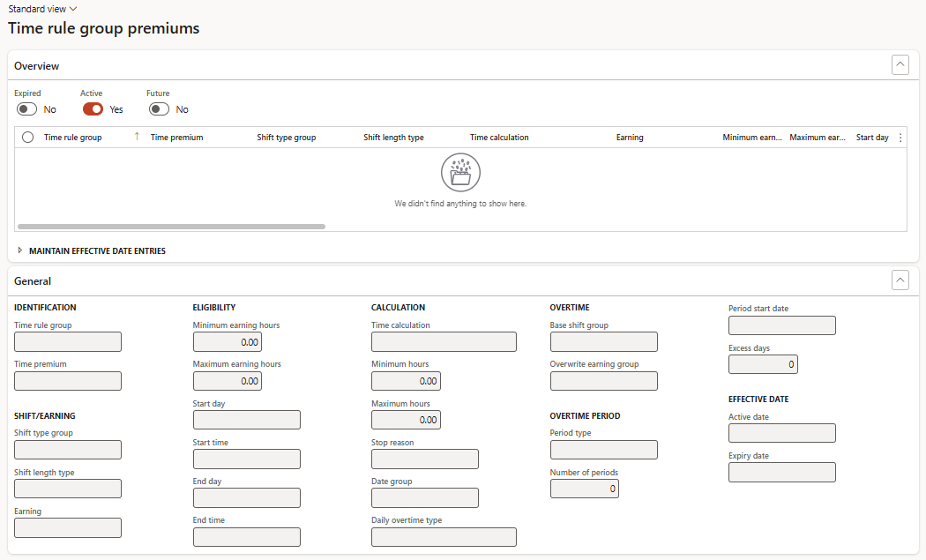Click the Minimum earning column header
The height and width of the screenshot is (560, 926).
click(x=751, y=137)
